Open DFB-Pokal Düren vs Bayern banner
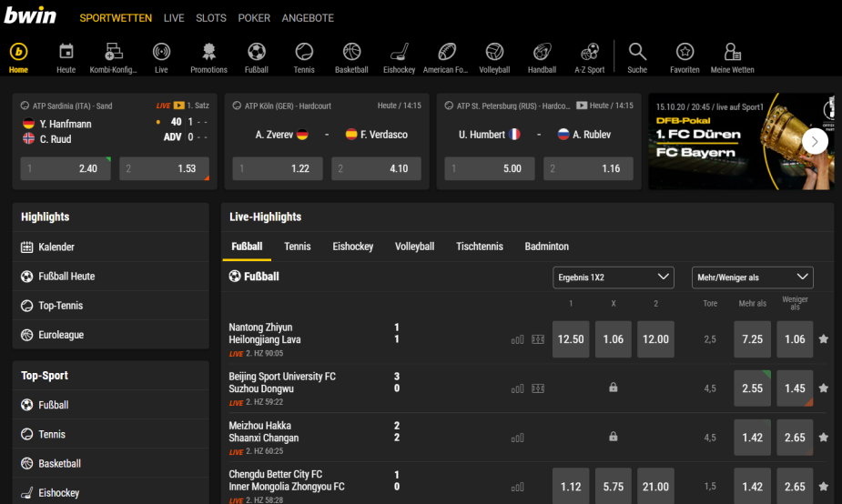The image size is (842, 504). click(x=742, y=141)
